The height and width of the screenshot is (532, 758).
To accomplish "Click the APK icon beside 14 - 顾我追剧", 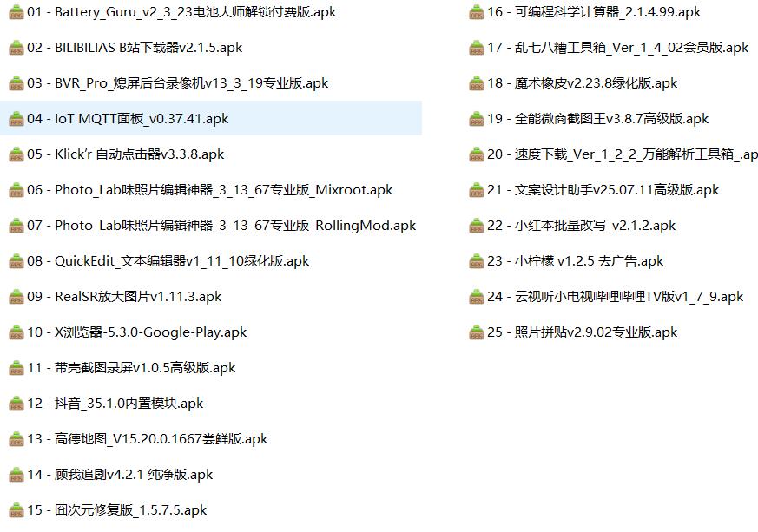I will click(16, 474).
